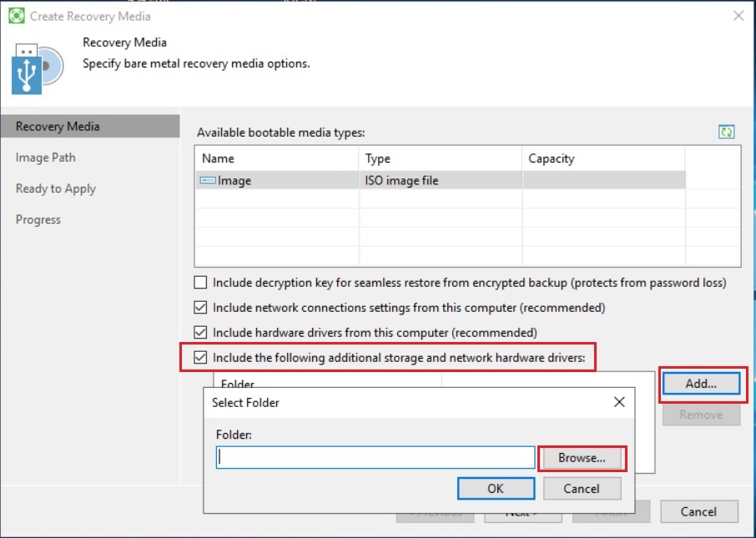Close the Select Folder dialog
The image size is (756, 538).
pyautogui.click(x=619, y=402)
